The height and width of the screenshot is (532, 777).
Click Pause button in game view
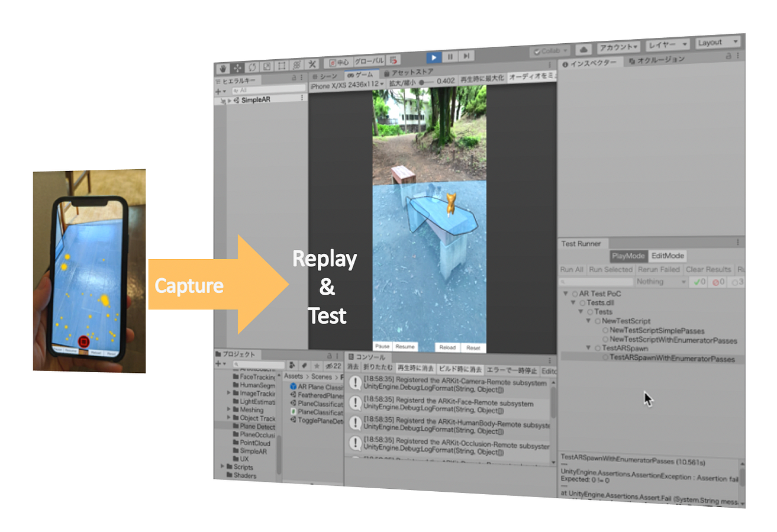pyautogui.click(x=382, y=346)
